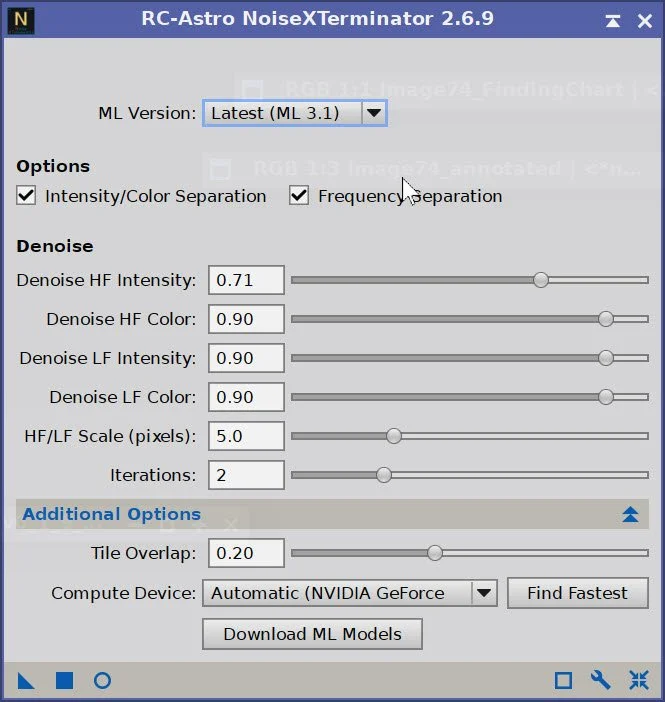Click the Denoise HF Intensity slider handle
Screen dimensions: 665x702
[x=541, y=280]
